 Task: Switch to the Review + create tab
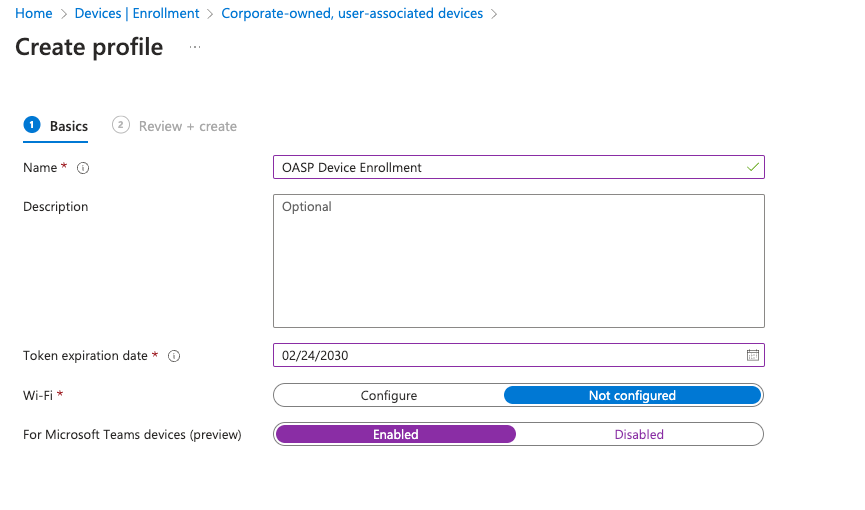[188, 126]
